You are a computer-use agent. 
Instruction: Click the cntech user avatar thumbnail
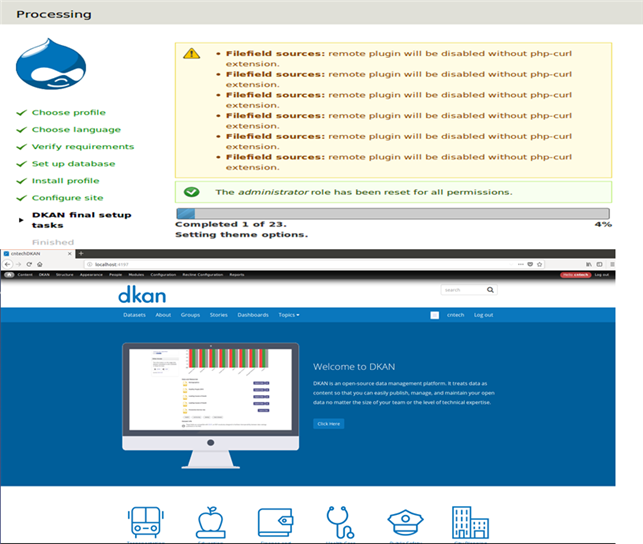click(x=435, y=315)
